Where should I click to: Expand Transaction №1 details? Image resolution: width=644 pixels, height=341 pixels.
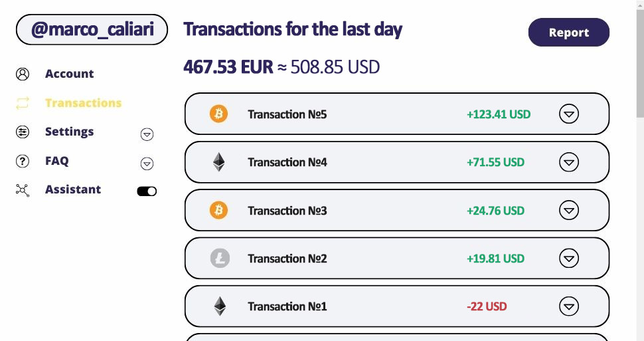[568, 306]
